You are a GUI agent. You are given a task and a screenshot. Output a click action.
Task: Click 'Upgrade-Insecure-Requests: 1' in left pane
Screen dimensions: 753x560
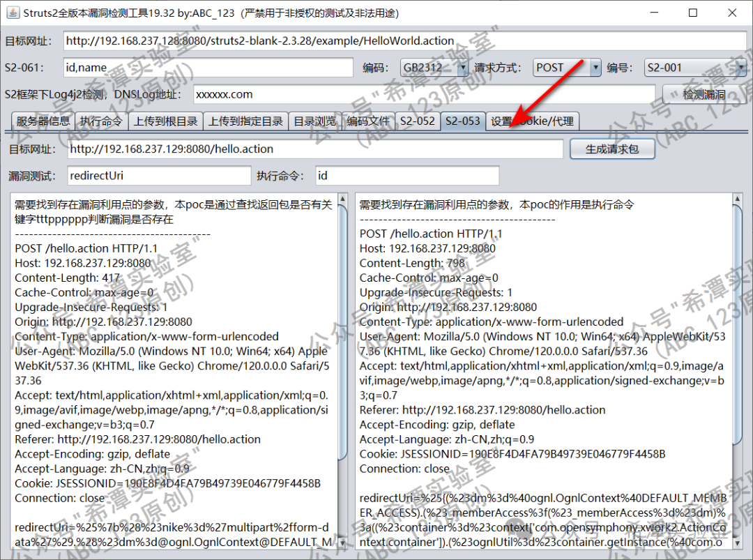(91, 308)
